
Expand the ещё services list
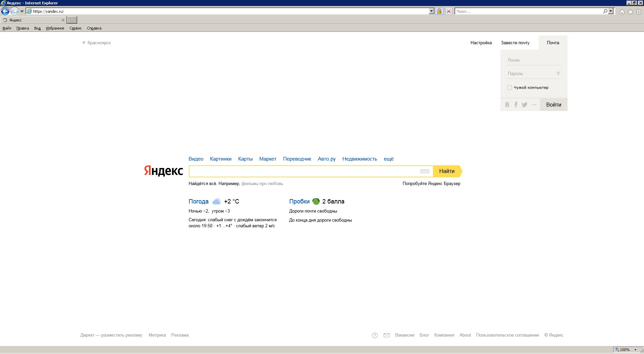point(389,159)
